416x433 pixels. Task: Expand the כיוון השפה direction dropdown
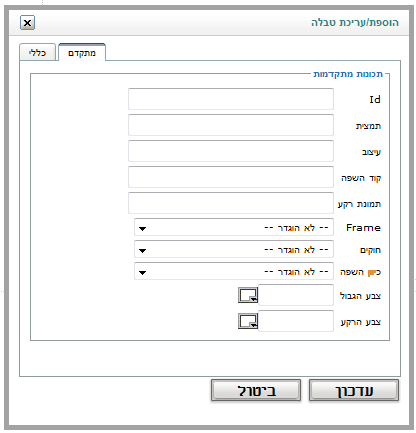tap(234, 272)
